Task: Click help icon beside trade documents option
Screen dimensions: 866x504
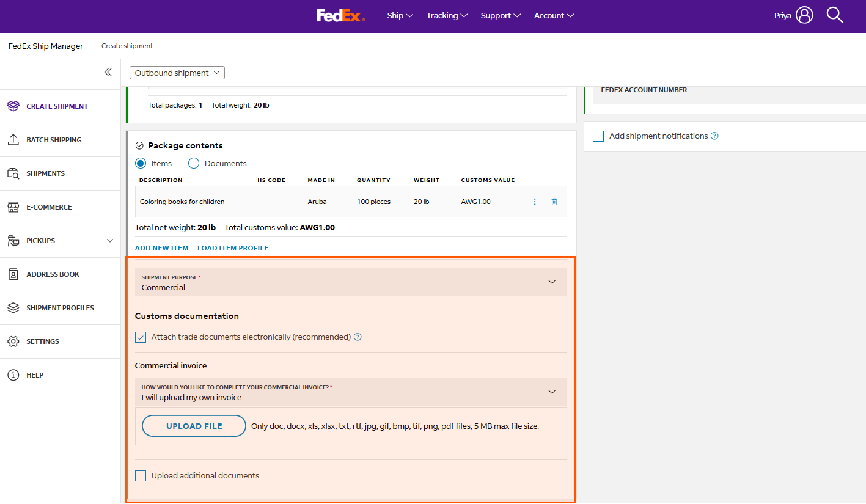Action: tap(358, 337)
